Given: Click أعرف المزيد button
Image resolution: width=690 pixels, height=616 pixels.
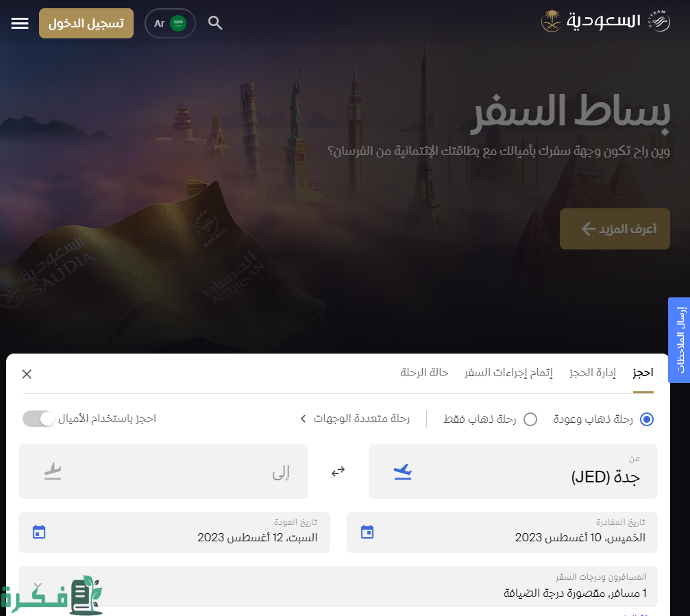Looking at the screenshot, I should pyautogui.click(x=615, y=229).
